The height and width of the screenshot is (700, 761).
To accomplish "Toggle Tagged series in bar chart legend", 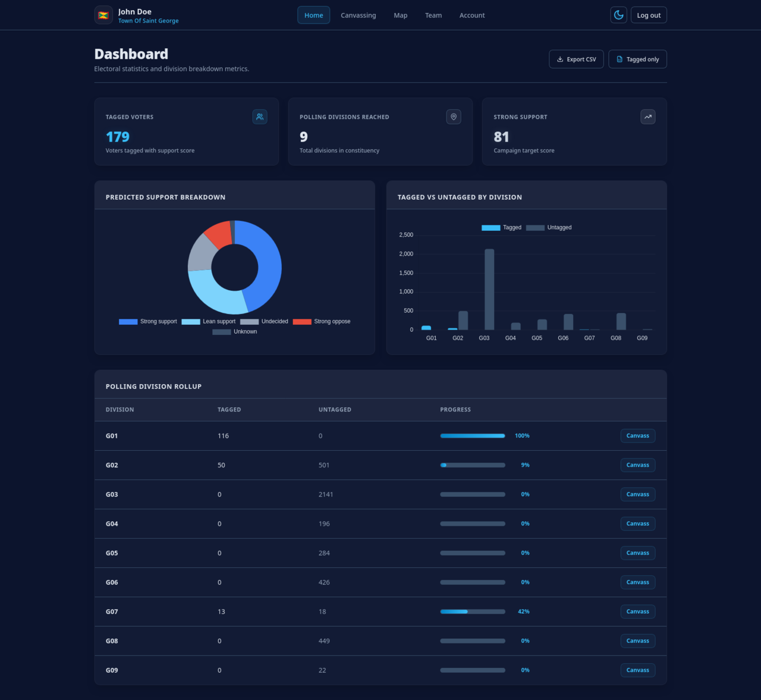I will pyautogui.click(x=501, y=228).
